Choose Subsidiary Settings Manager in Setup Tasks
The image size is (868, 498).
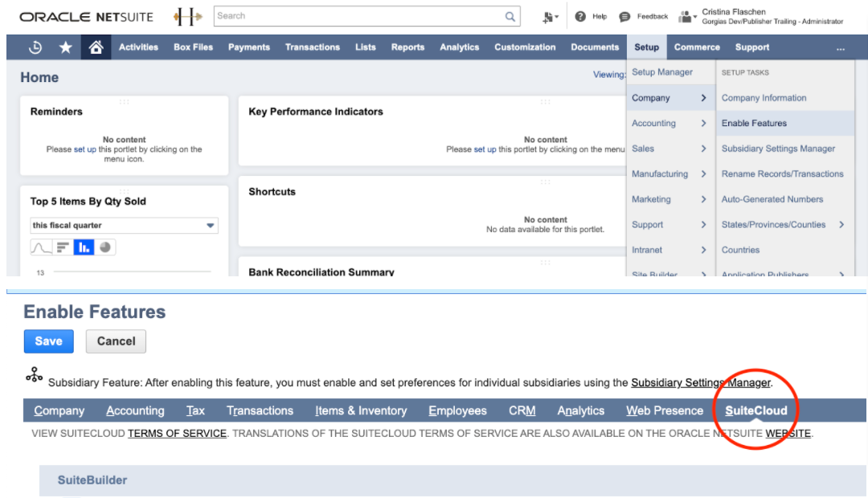[x=778, y=149]
